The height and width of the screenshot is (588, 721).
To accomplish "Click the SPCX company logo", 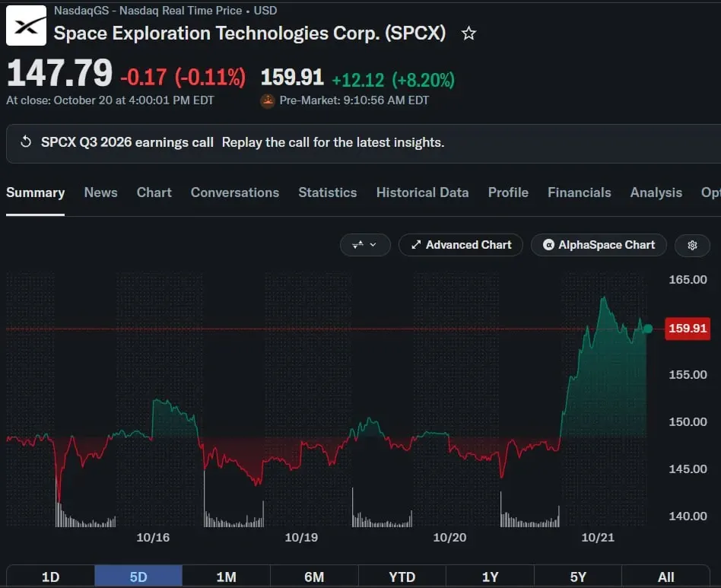I will click(26, 26).
